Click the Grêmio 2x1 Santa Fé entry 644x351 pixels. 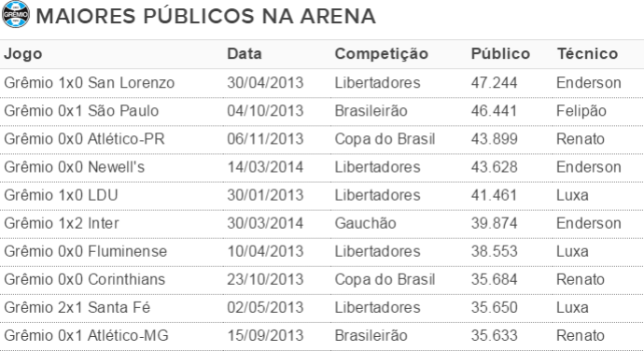(77, 307)
